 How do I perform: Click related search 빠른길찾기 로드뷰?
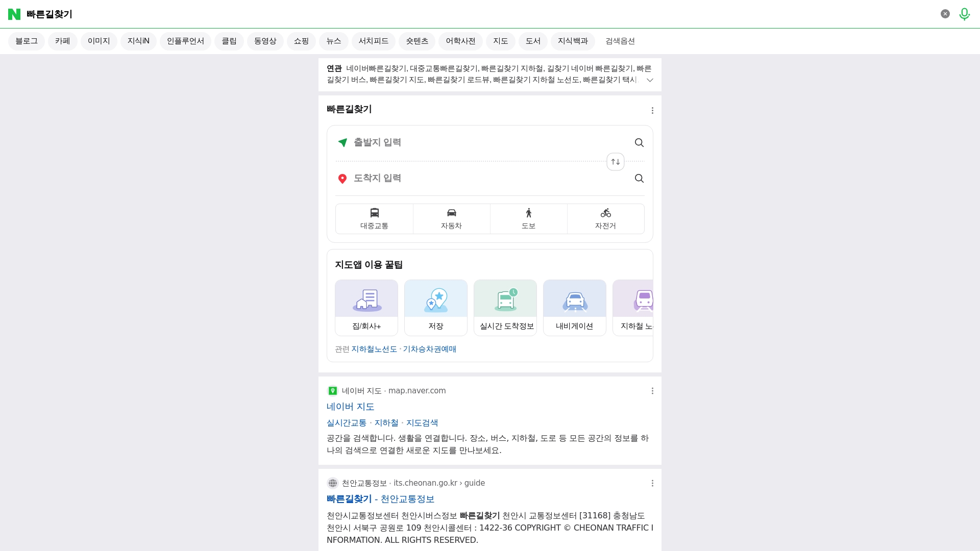pos(459,80)
